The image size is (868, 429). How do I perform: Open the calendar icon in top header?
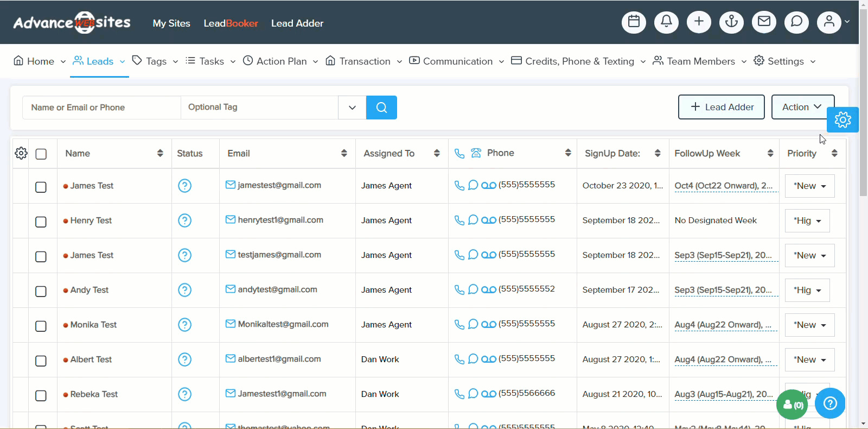tap(634, 22)
